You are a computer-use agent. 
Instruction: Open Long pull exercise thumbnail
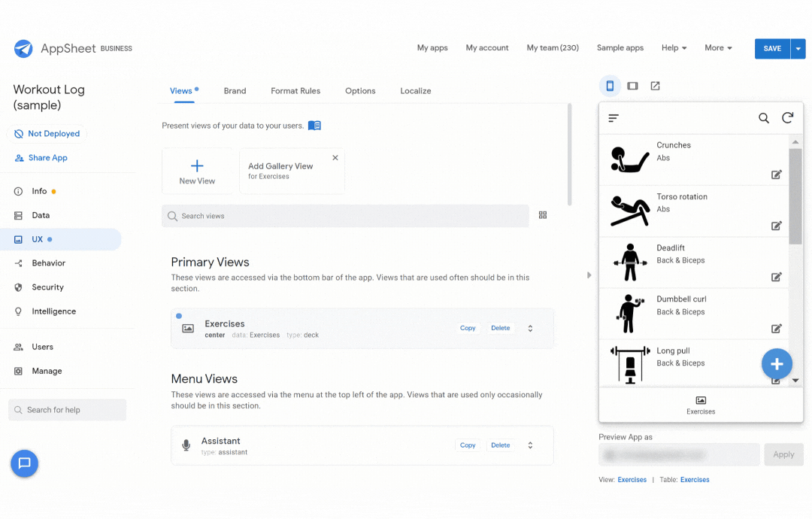pos(630,365)
